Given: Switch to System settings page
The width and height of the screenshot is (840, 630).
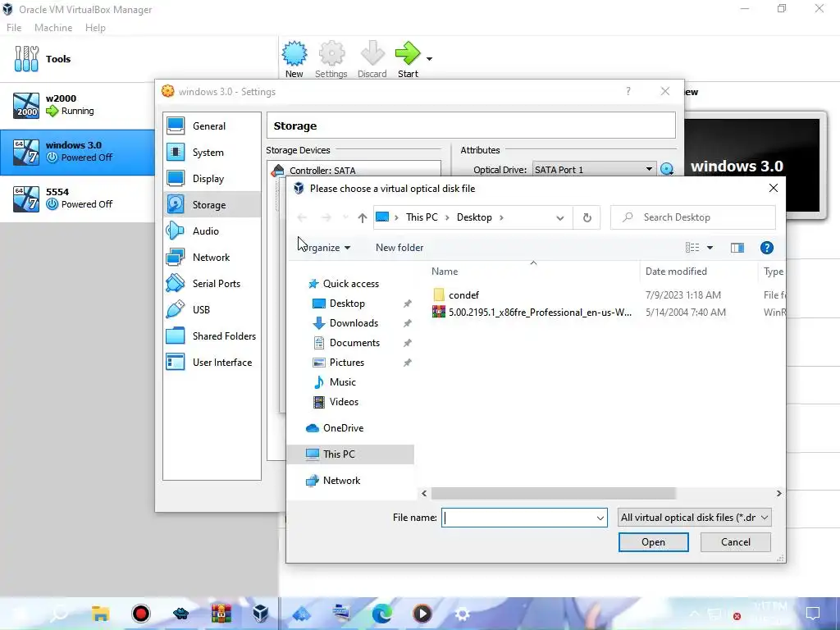Looking at the screenshot, I should (x=212, y=152).
